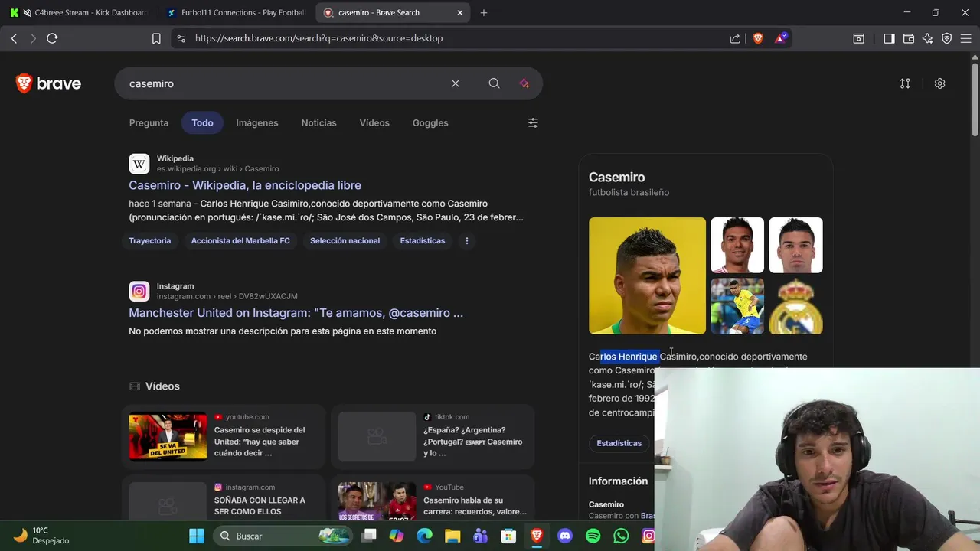Screen dimensions: 980x551
Task: Open the Brave Rewards triangle icon
Action: [780, 38]
